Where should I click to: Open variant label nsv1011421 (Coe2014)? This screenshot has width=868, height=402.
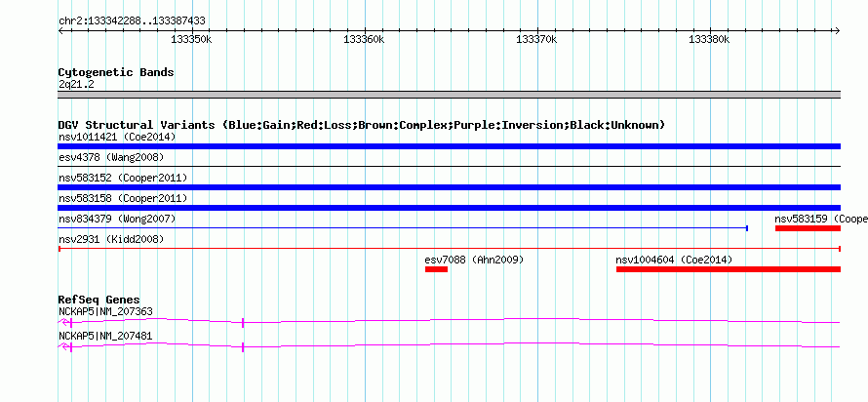click(117, 137)
